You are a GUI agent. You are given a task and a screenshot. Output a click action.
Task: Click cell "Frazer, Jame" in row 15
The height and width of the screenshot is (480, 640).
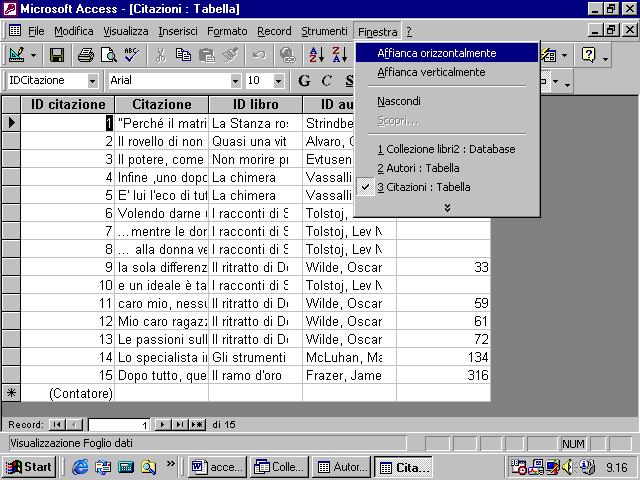coord(349,375)
